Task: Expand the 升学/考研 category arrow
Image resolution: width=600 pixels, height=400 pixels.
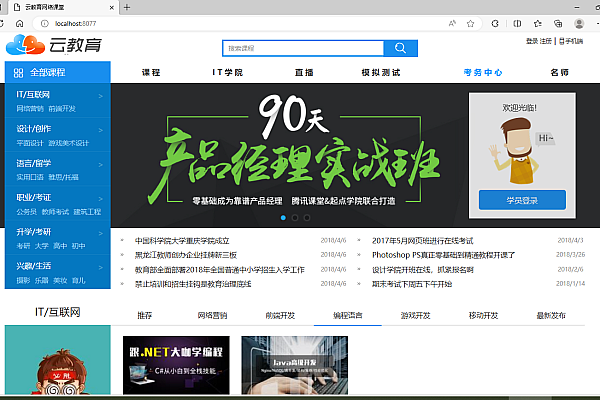Action: point(101,233)
